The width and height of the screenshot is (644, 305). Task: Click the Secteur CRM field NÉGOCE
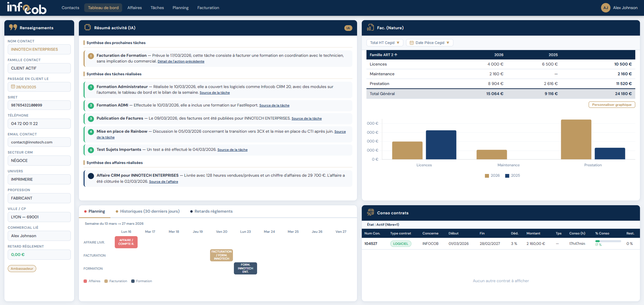39,161
